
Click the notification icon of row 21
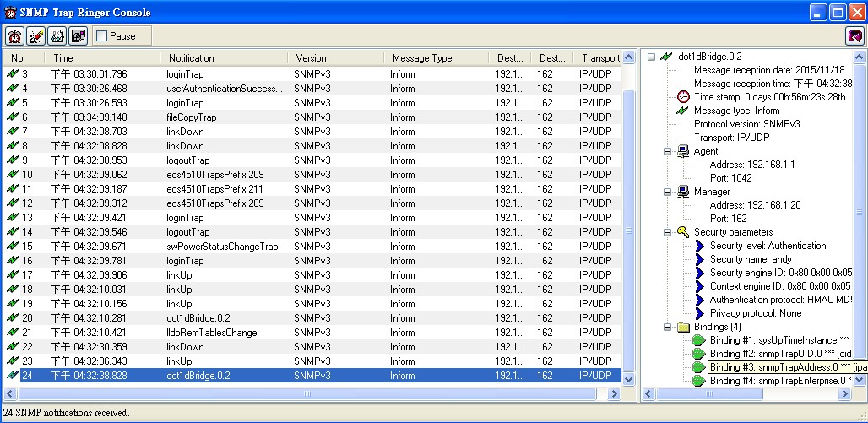12,333
